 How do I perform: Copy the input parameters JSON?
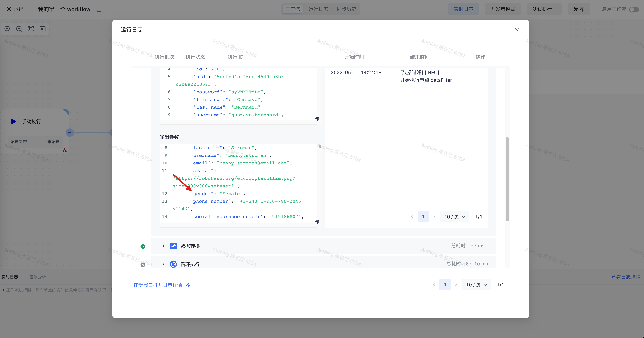(x=316, y=119)
